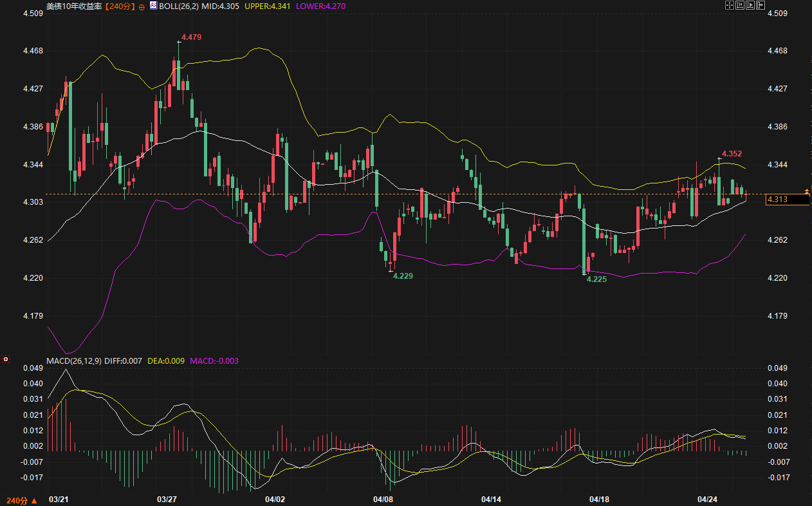Screen dimensions: 812x506
Task: Click the orange arrow marker above 4.313
Action: [807, 192]
